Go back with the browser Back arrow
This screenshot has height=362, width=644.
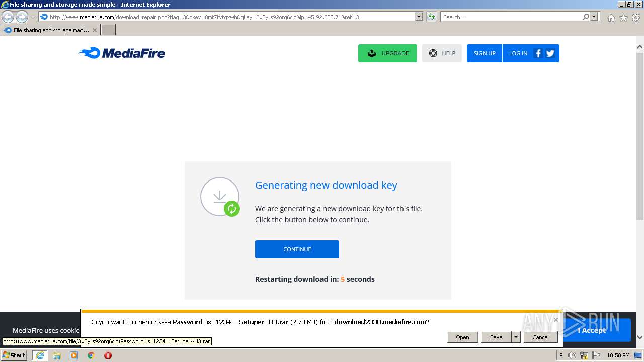pos(8,17)
